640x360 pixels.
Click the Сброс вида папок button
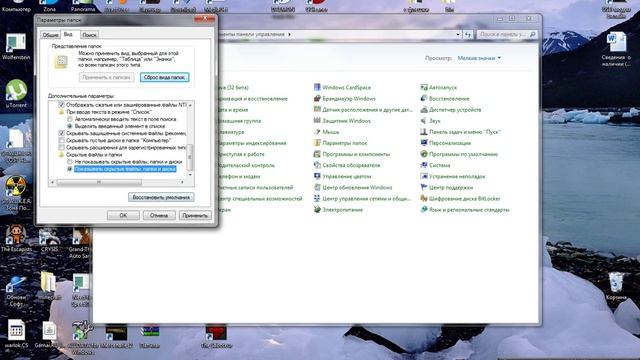coord(164,77)
